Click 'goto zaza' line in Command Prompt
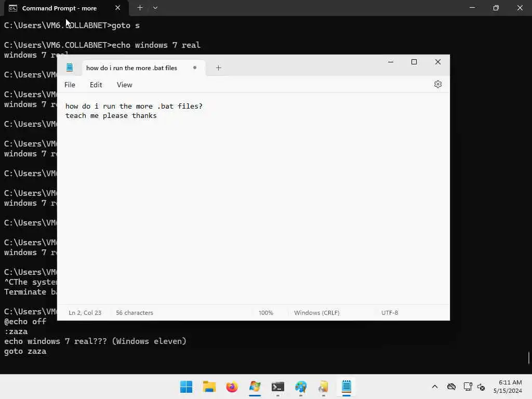The width and height of the screenshot is (532, 399). coord(25,351)
